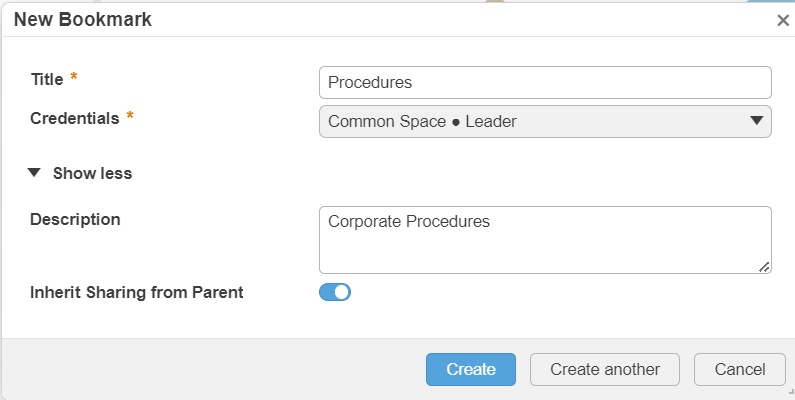Cancel the bookmark creation

(740, 369)
